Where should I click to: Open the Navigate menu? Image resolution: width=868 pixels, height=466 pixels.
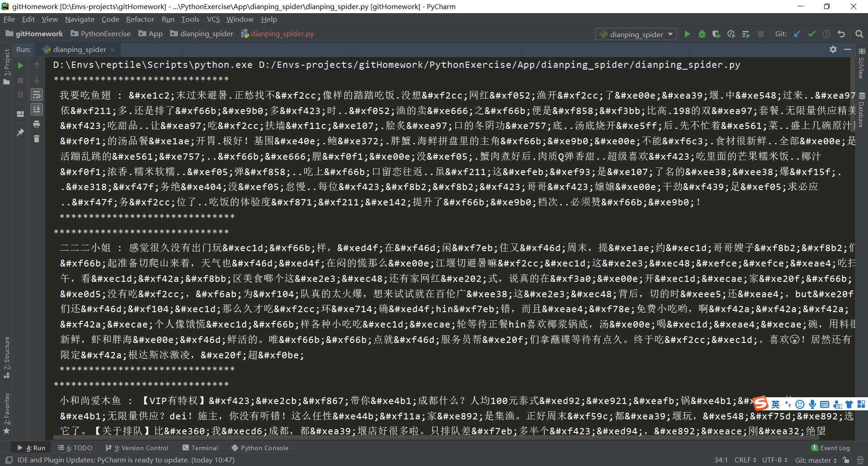point(80,19)
